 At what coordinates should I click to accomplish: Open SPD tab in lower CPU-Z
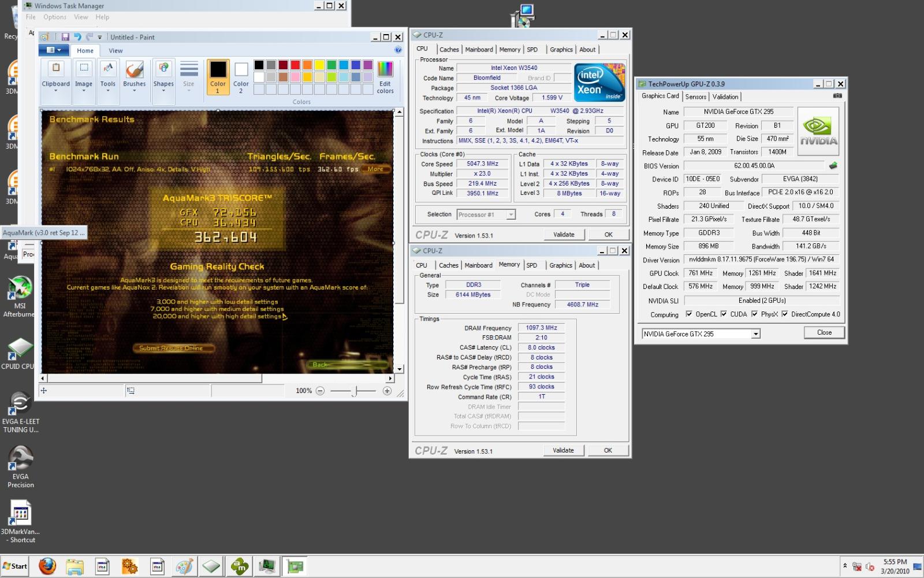[532, 265]
